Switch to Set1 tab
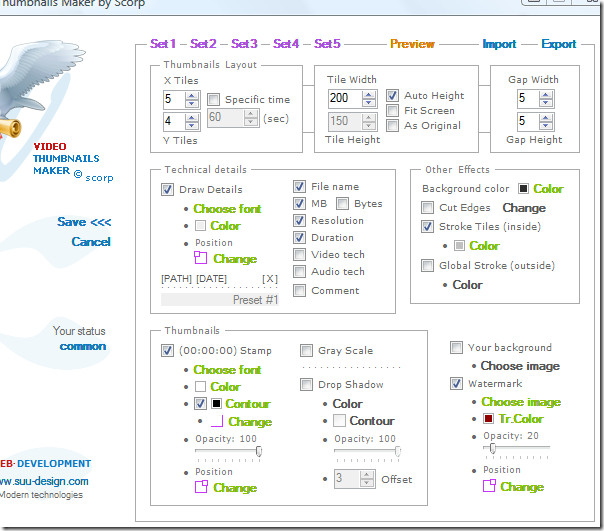 (163, 44)
